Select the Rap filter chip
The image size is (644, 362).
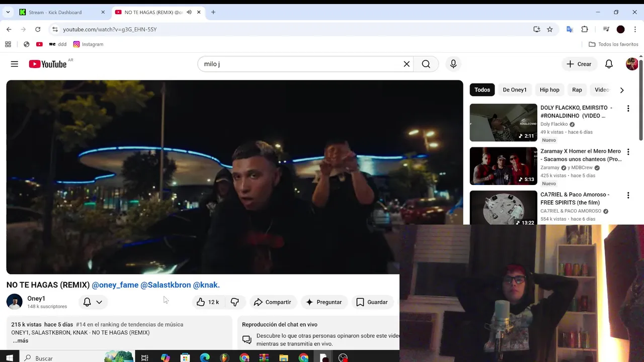(x=577, y=90)
